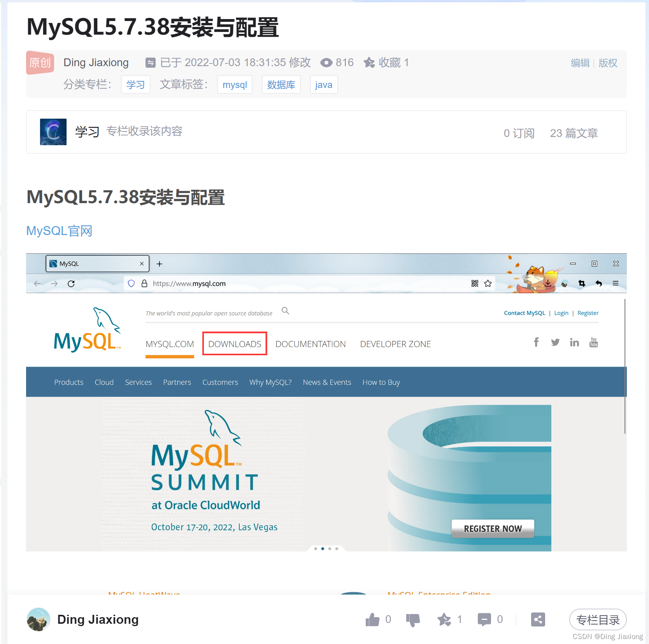The height and width of the screenshot is (644, 649).
Task: Click the mysql article tag
Action: point(235,84)
